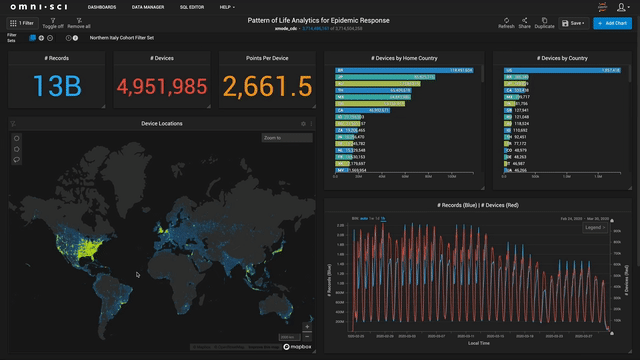Select the lasso selection tool on map
The image size is (640, 360).
[17, 160]
